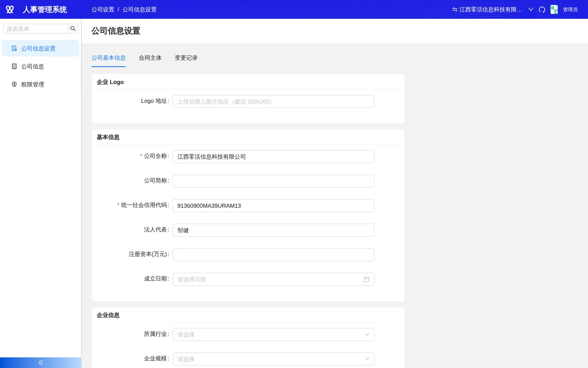Click the 公司全称 input field
Viewport: 588px width, 368px height.
tap(274, 157)
